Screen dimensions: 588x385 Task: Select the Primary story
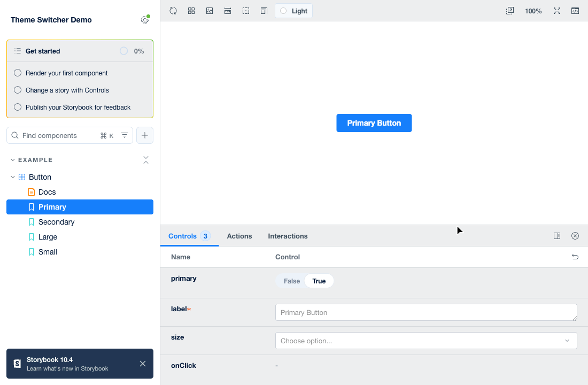click(80, 207)
